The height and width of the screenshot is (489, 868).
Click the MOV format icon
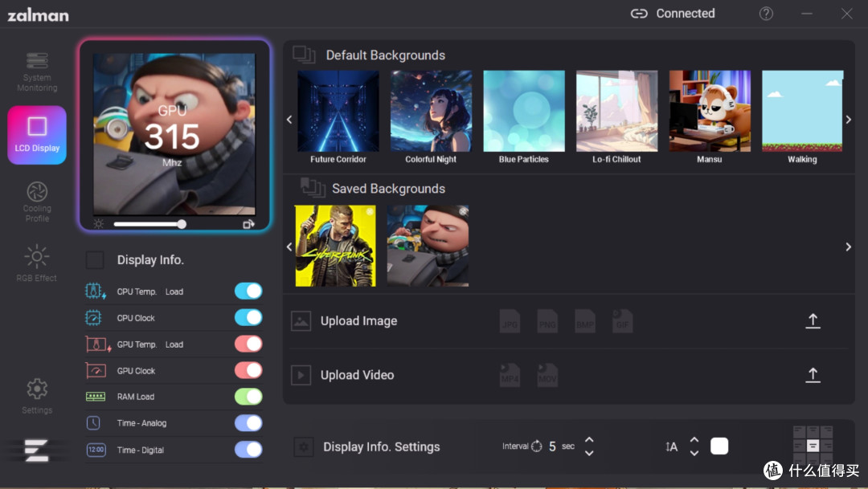[547, 375]
